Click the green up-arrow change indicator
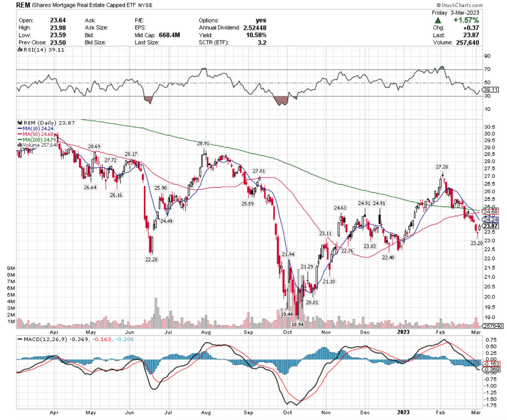Viewport: 507px width, 420px height. click(438, 20)
